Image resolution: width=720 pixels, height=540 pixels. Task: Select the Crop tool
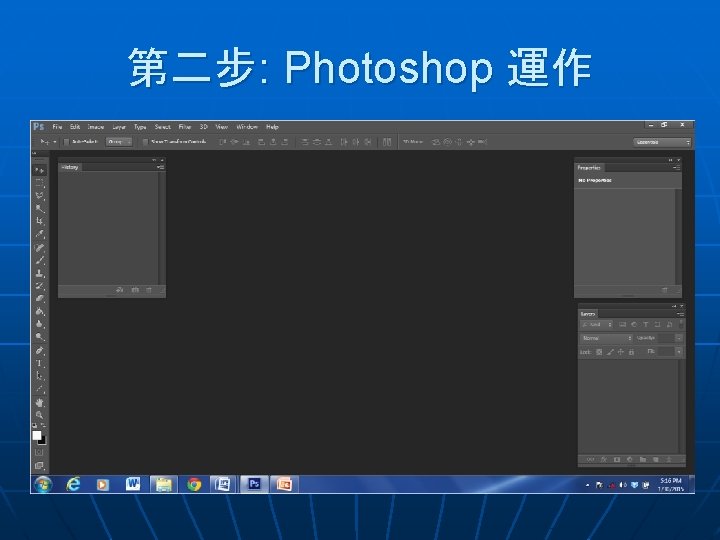39,222
